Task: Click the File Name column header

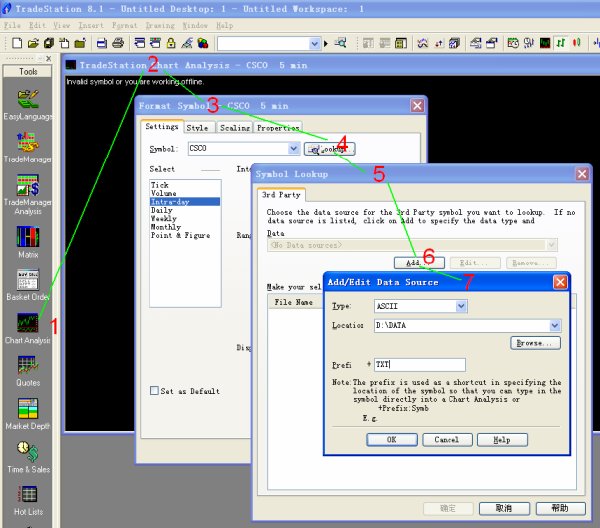Action: click(295, 302)
